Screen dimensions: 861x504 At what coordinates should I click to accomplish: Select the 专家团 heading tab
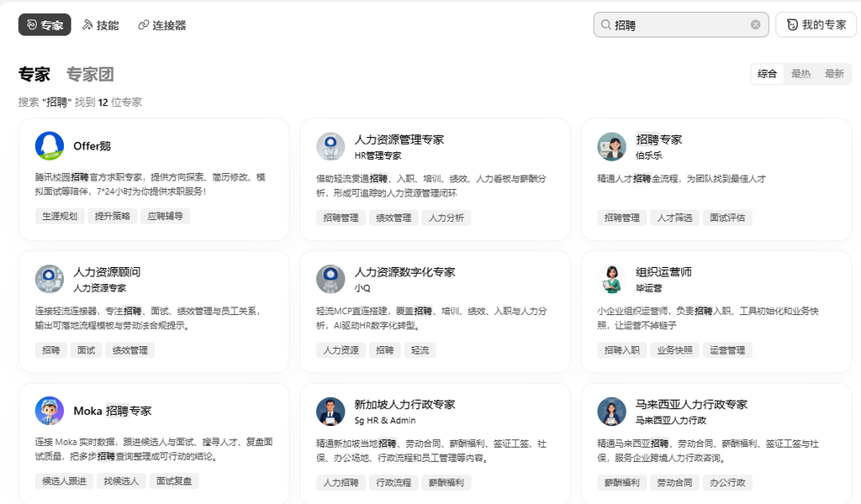(x=90, y=74)
